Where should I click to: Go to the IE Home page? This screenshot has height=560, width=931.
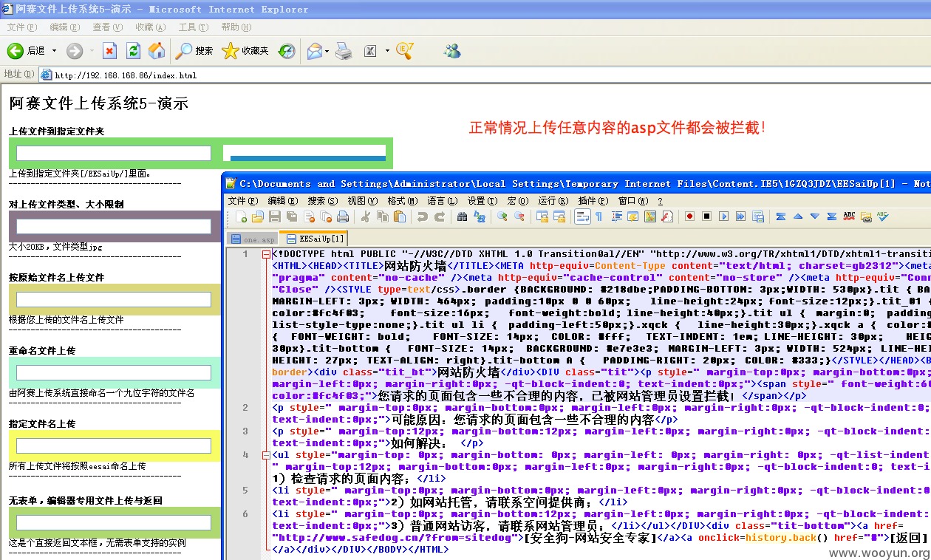click(x=157, y=50)
